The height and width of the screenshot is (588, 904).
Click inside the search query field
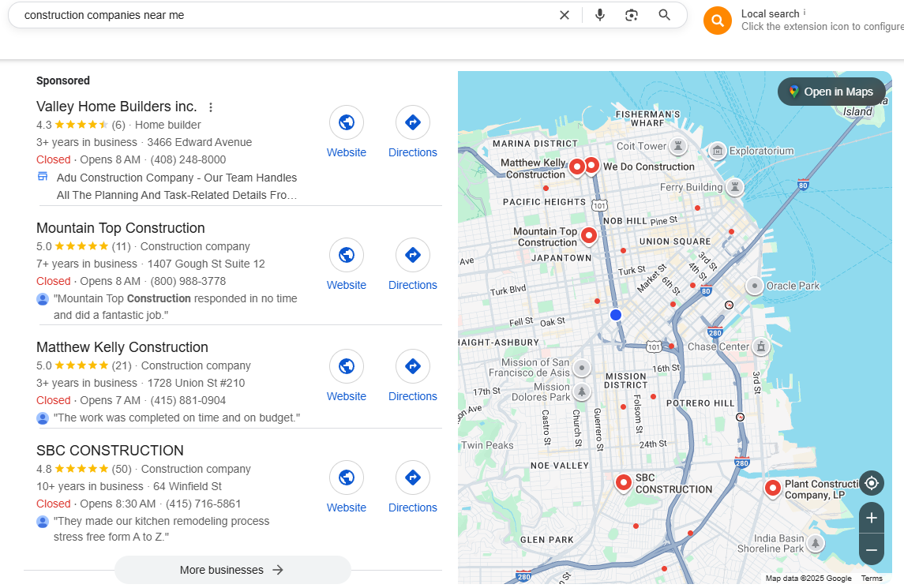click(276, 15)
